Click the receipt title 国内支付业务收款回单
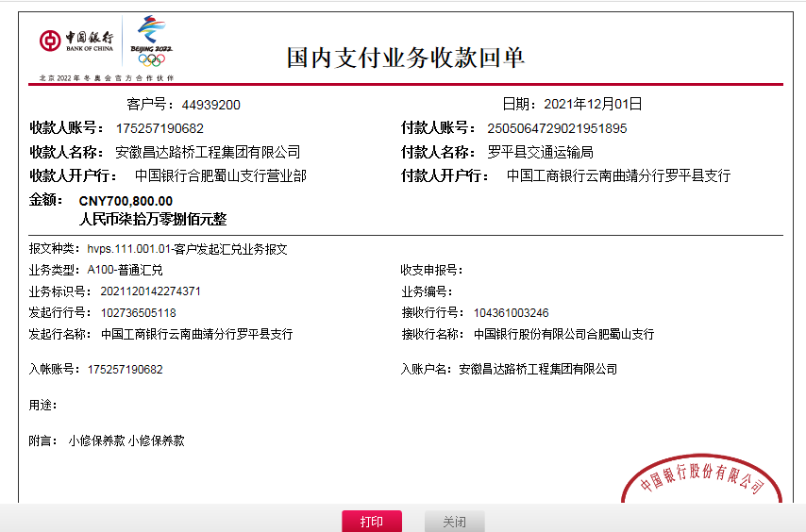The height and width of the screenshot is (532, 806). point(405,58)
